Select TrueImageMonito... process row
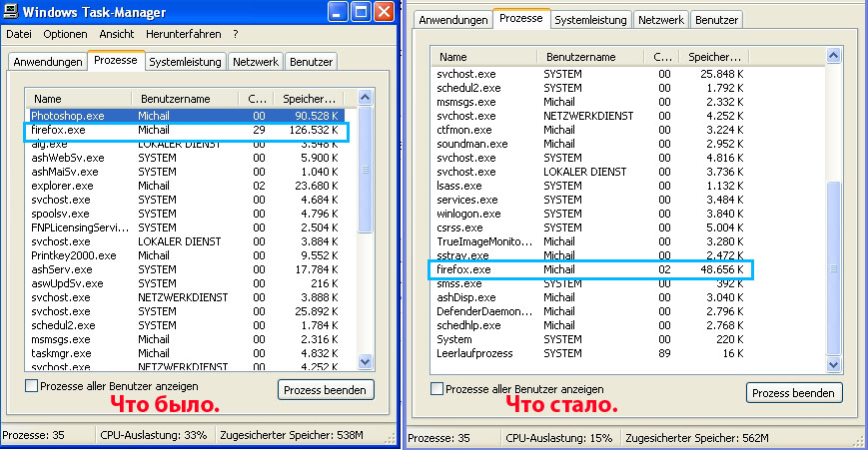The width and height of the screenshot is (868, 450). click(590, 241)
